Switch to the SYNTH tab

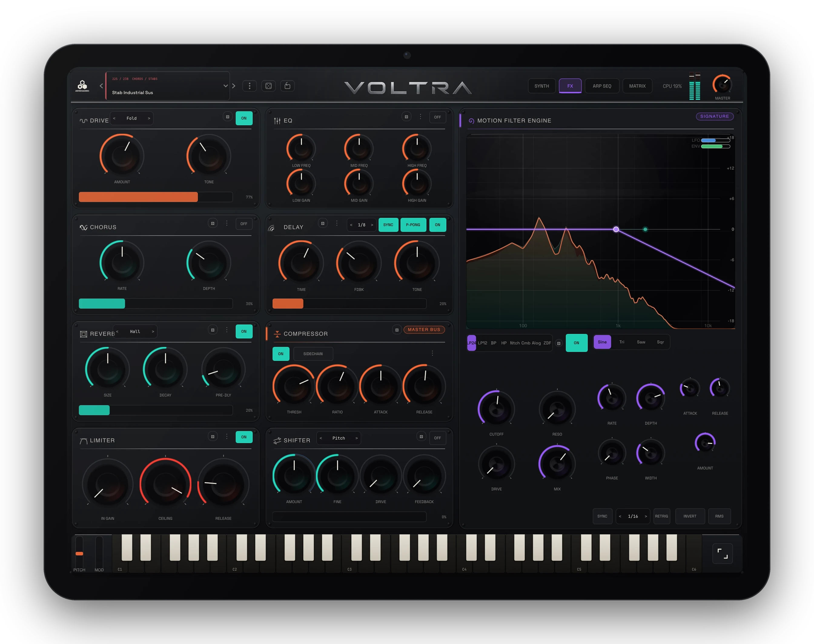pos(541,86)
